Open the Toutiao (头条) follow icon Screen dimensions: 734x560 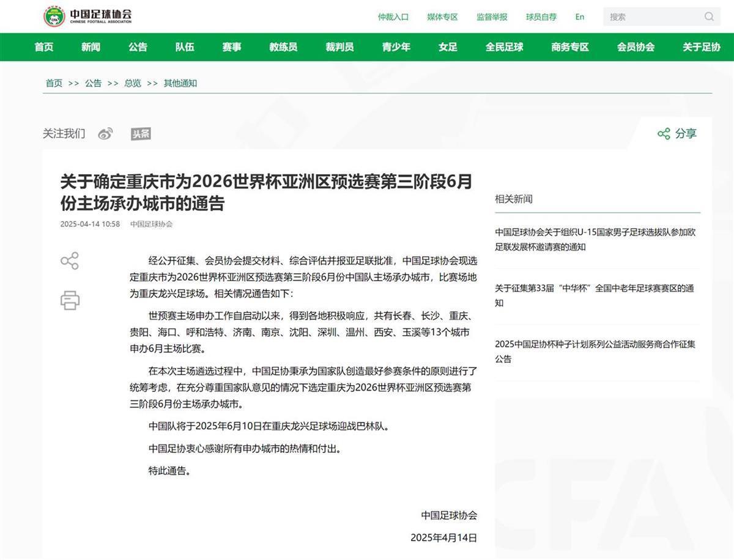click(x=141, y=134)
